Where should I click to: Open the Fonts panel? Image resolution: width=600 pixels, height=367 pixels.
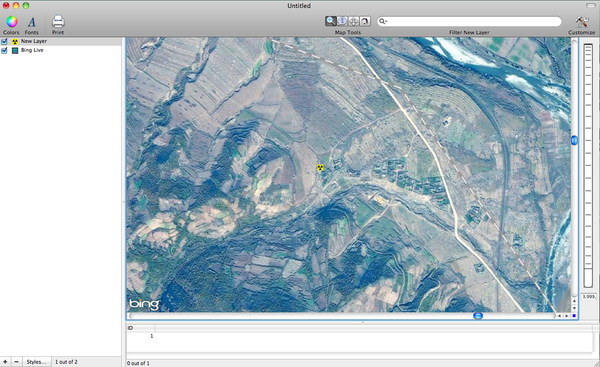point(32,22)
